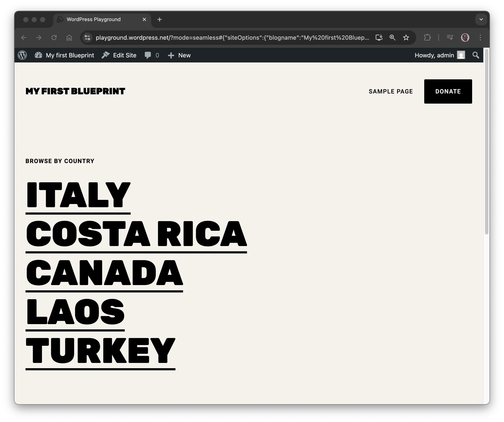This screenshot has height=422, width=504.
Task: Open Chrome's three-dot menu
Action: coord(480,37)
